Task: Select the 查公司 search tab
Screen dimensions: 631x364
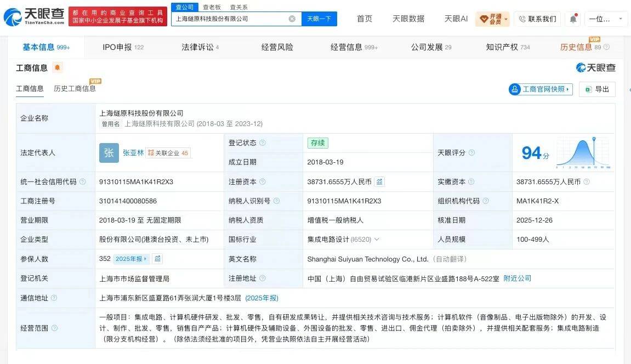Action: 185,7
